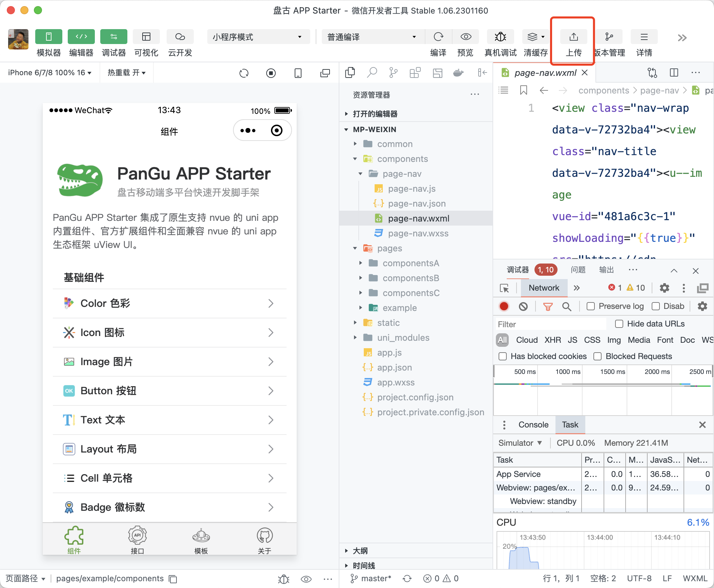Open the hot reload (热重载) dropdown
This screenshot has width=714, height=588.
[x=126, y=73]
